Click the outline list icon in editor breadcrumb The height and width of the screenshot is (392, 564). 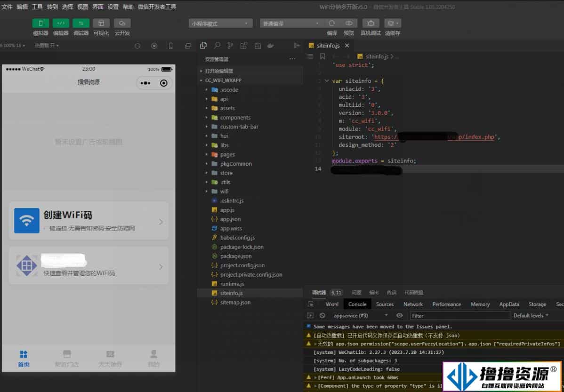[x=310, y=56]
